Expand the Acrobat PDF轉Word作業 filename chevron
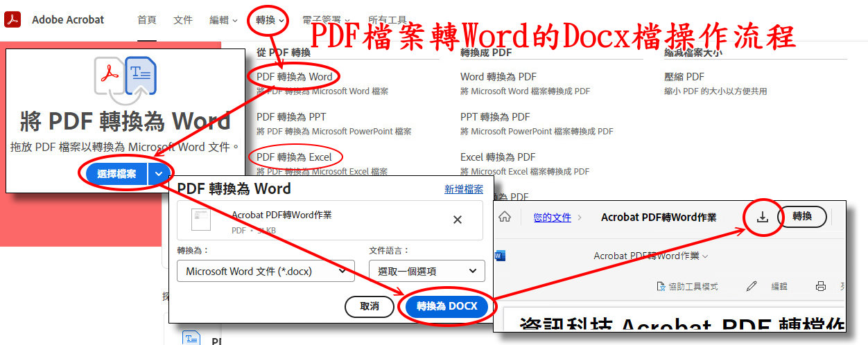 coord(705,256)
